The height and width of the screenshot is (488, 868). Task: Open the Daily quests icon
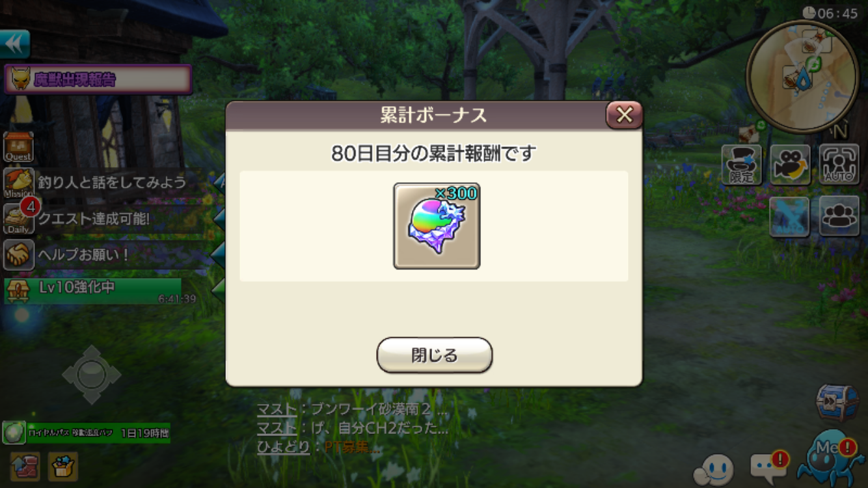tap(18, 219)
